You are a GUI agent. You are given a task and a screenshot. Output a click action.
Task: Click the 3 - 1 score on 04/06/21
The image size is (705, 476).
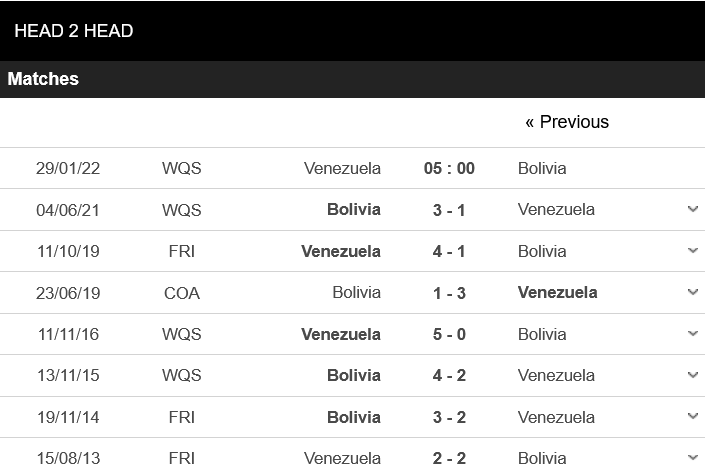click(449, 209)
